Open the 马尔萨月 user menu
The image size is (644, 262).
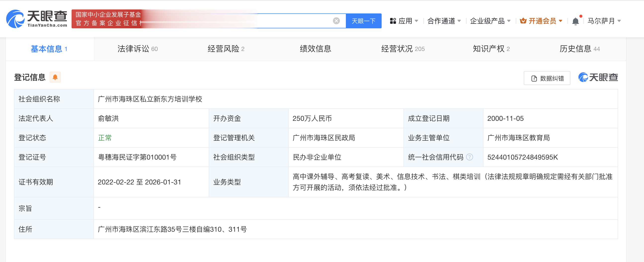coord(604,21)
